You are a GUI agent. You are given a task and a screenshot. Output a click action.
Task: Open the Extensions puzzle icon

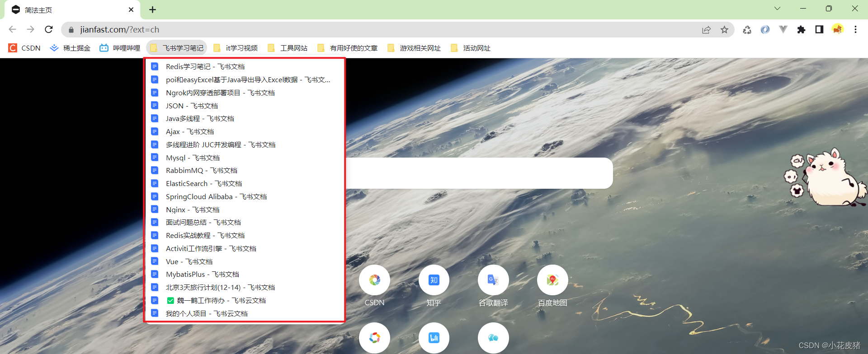tap(801, 29)
